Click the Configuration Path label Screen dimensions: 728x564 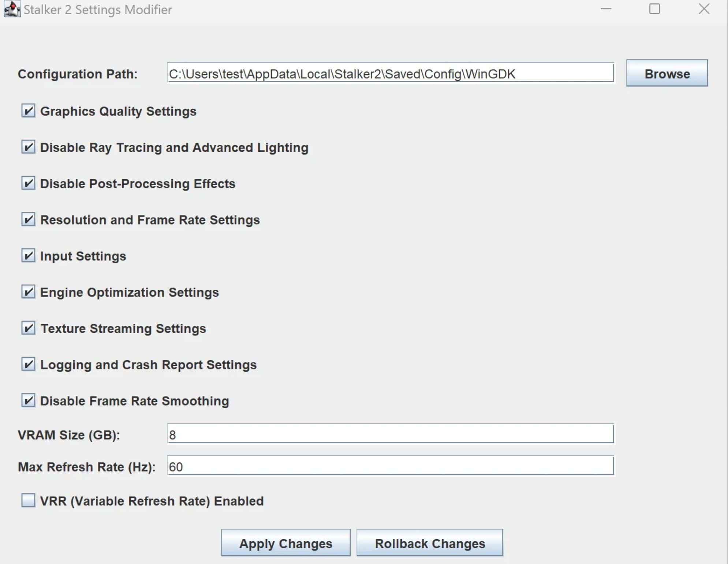click(x=77, y=74)
